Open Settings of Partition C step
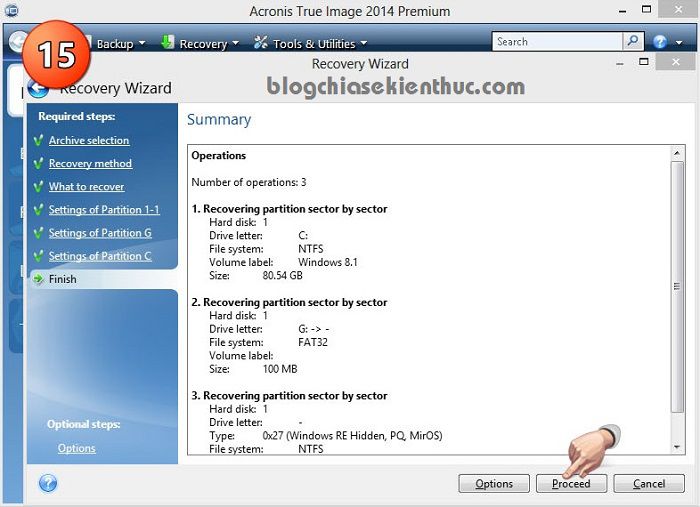 [100, 256]
